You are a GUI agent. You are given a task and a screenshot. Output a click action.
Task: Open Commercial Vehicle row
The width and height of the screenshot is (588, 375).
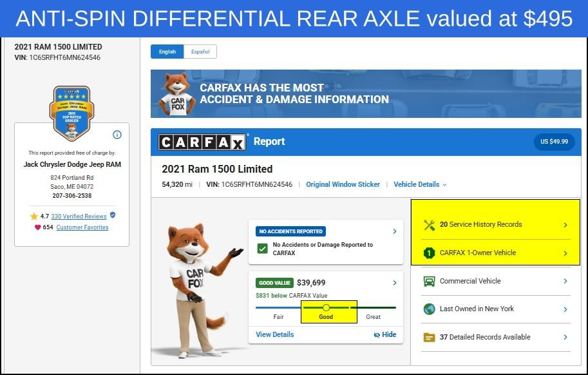coord(496,281)
